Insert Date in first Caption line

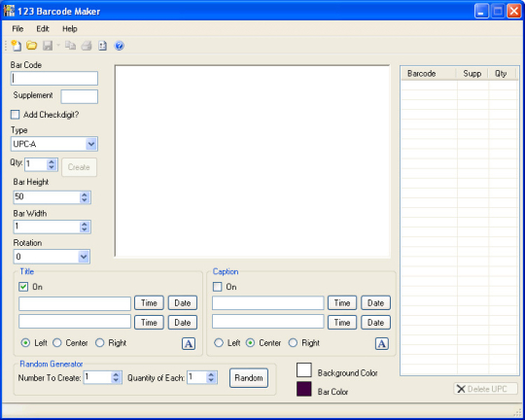(375, 302)
